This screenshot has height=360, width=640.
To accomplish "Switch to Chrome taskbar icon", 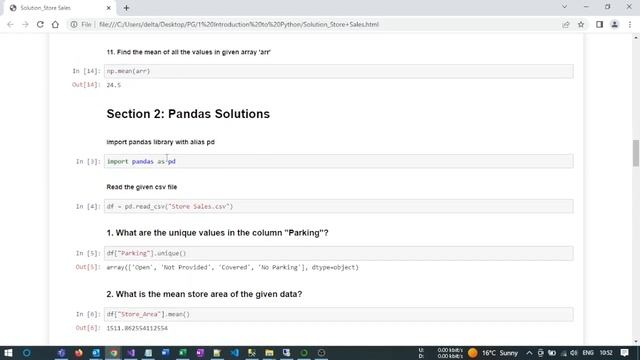I will [113, 353].
